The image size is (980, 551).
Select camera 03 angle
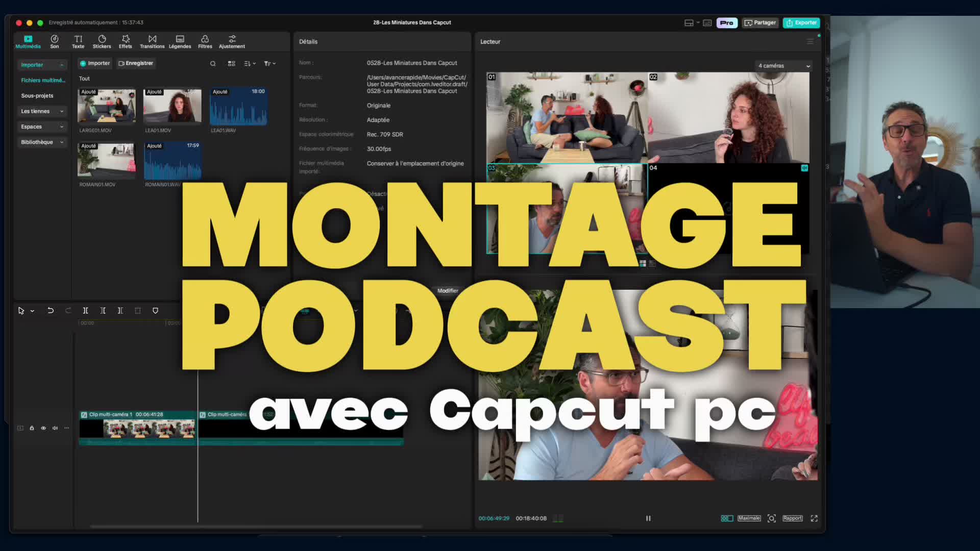coord(567,209)
